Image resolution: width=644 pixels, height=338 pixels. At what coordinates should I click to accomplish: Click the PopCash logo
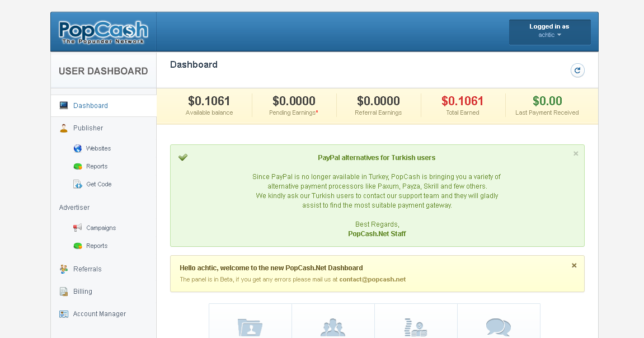tap(102, 31)
